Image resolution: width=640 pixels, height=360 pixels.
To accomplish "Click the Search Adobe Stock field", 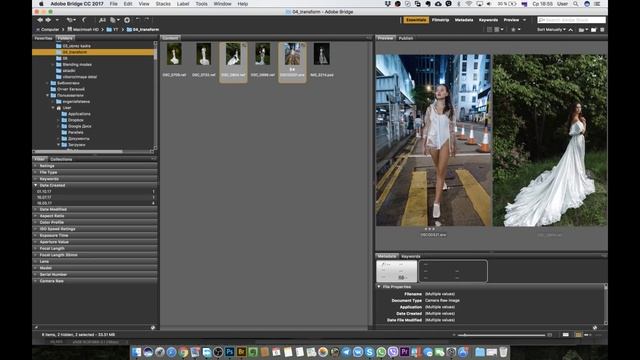I will point(571,20).
